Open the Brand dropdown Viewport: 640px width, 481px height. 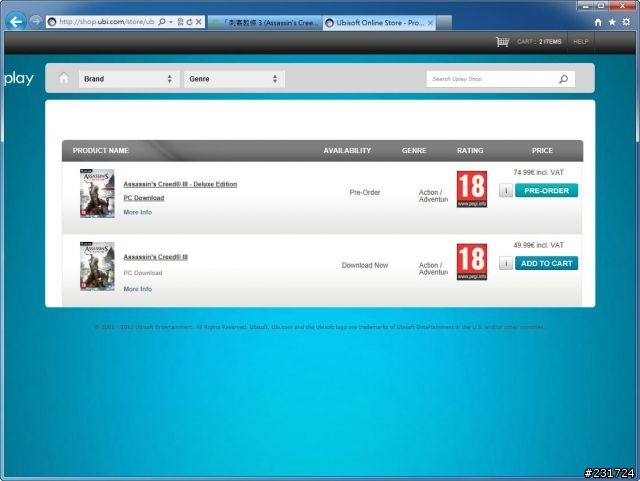click(129, 79)
